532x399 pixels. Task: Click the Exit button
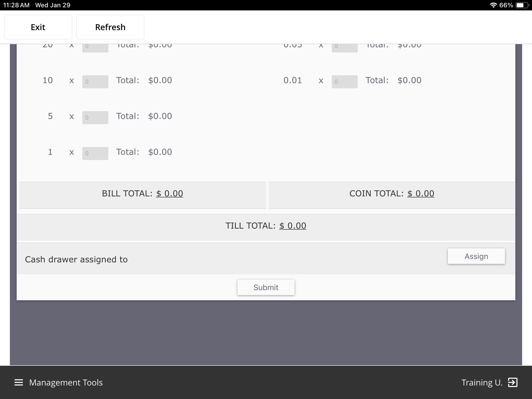[x=38, y=27]
